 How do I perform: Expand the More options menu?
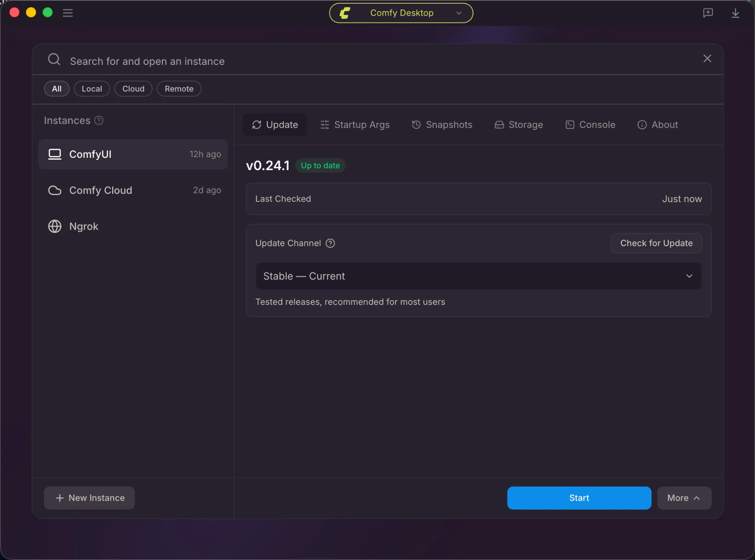pyautogui.click(x=684, y=498)
